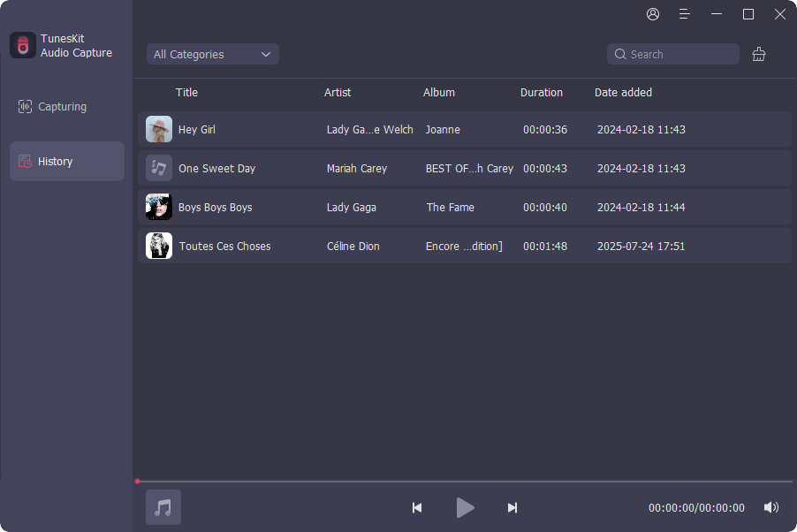This screenshot has width=797, height=532.
Task: Click duration 00:00:36
Action: [x=545, y=130]
